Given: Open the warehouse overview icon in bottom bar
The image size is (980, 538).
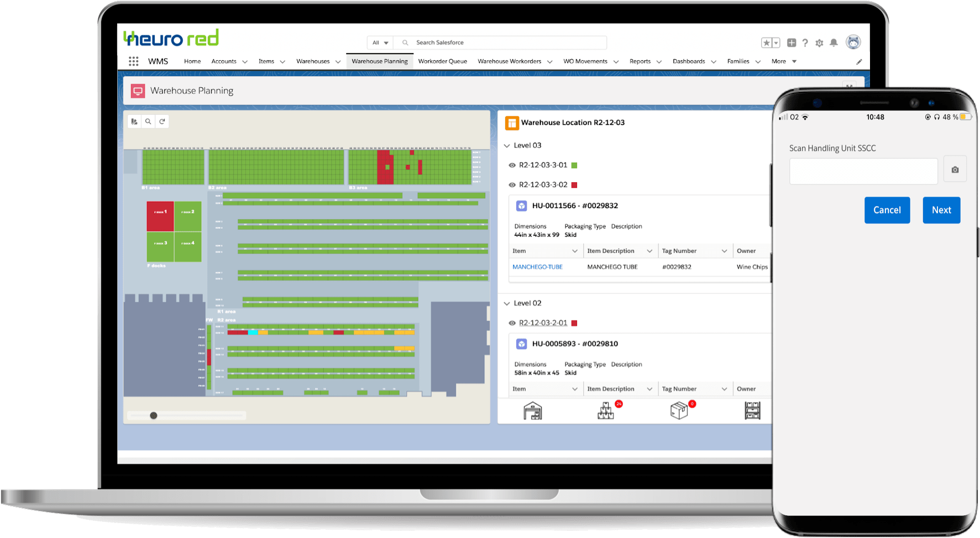Looking at the screenshot, I should coord(532,410).
